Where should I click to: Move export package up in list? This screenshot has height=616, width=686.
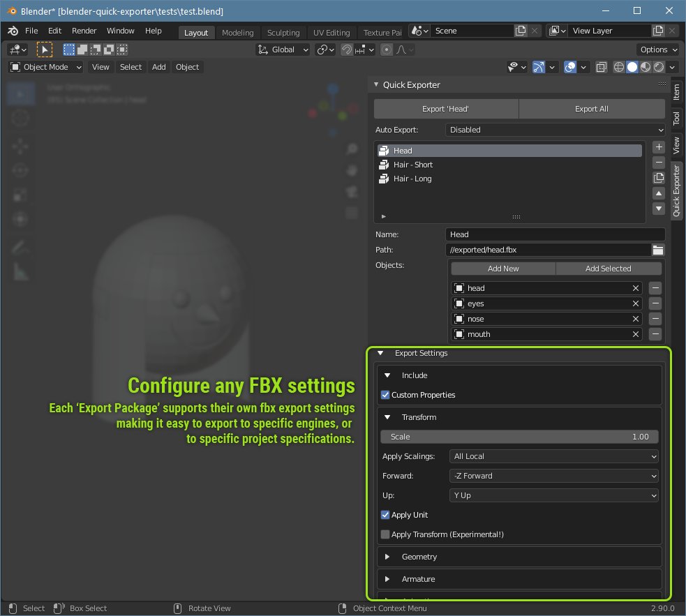click(659, 193)
